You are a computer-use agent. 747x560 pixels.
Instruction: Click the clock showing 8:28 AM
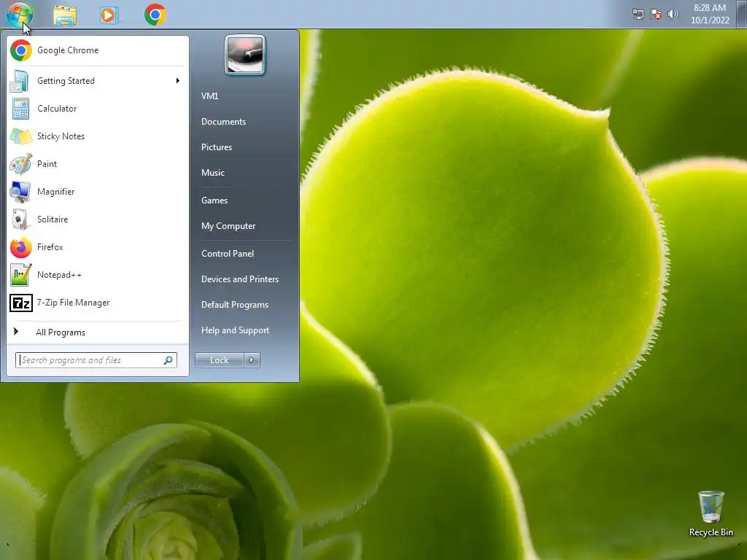coord(710,8)
